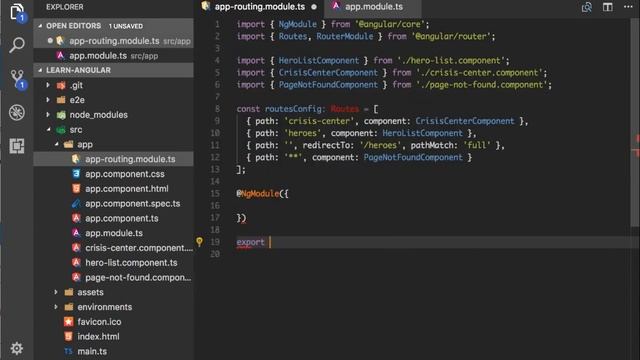
Task: Open the More Actions ellipsis menu
Action: 628,7
